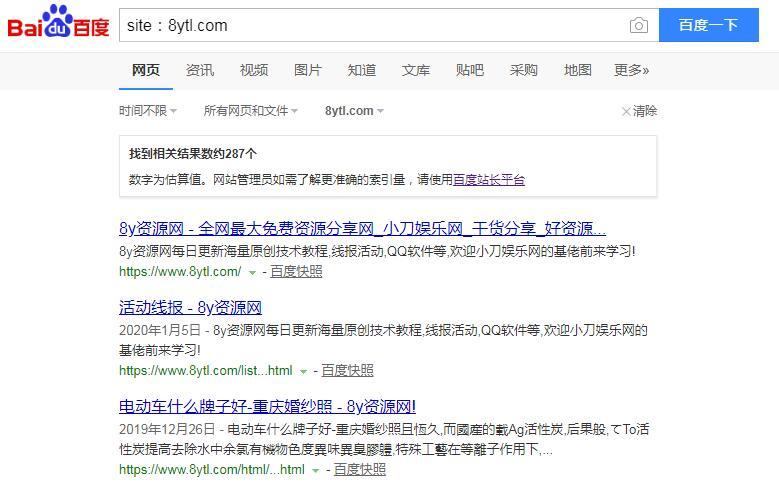Open the 8ytl.com site filter dropdown

pyautogui.click(x=354, y=110)
